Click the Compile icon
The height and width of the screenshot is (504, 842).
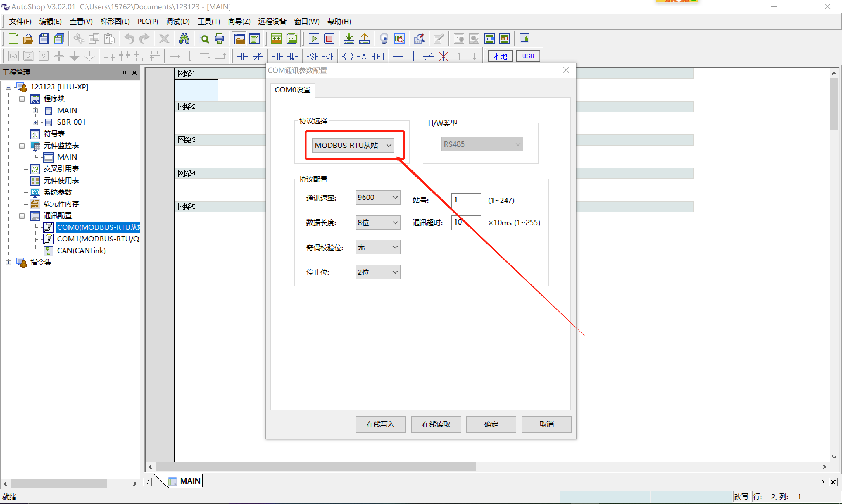click(277, 39)
